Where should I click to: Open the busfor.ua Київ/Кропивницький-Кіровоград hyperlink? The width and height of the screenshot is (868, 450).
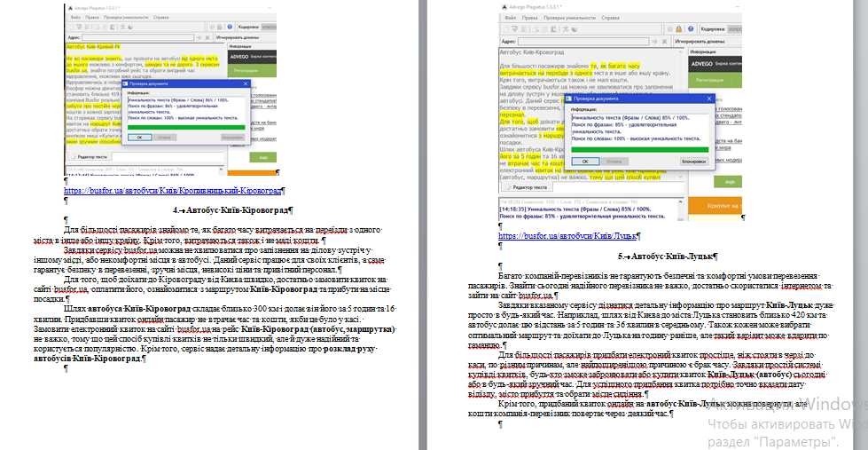click(x=172, y=191)
